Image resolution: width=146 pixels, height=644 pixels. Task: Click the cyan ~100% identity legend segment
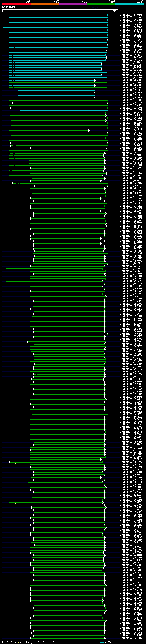point(130,4)
